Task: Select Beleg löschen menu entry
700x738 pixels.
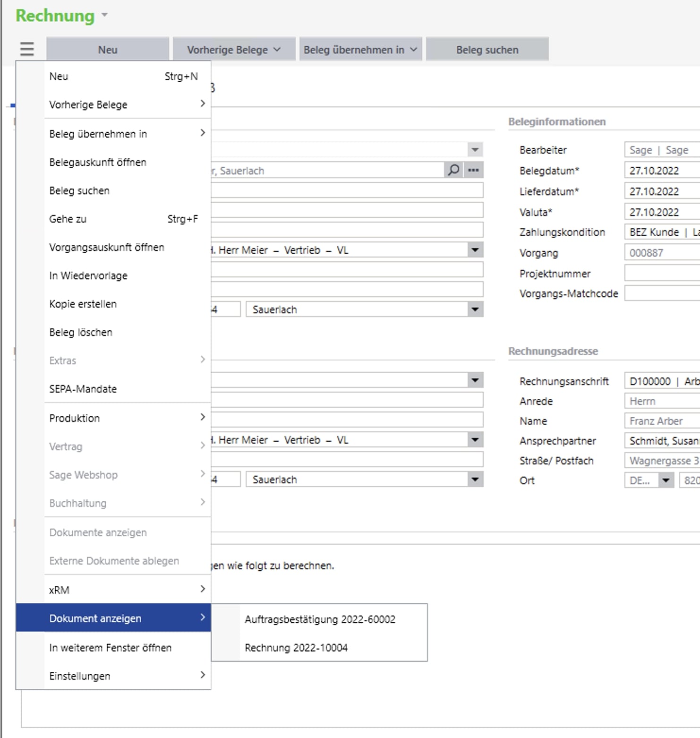Action: point(81,332)
